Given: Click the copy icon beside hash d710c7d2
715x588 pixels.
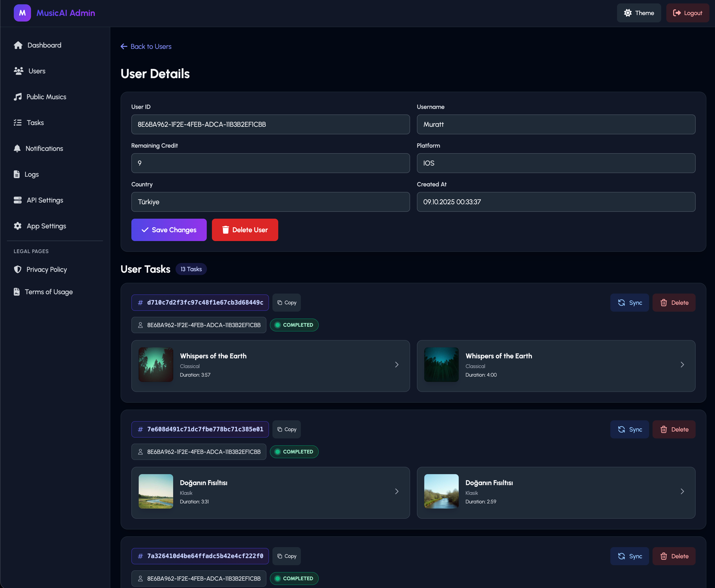Looking at the screenshot, I should [280, 302].
